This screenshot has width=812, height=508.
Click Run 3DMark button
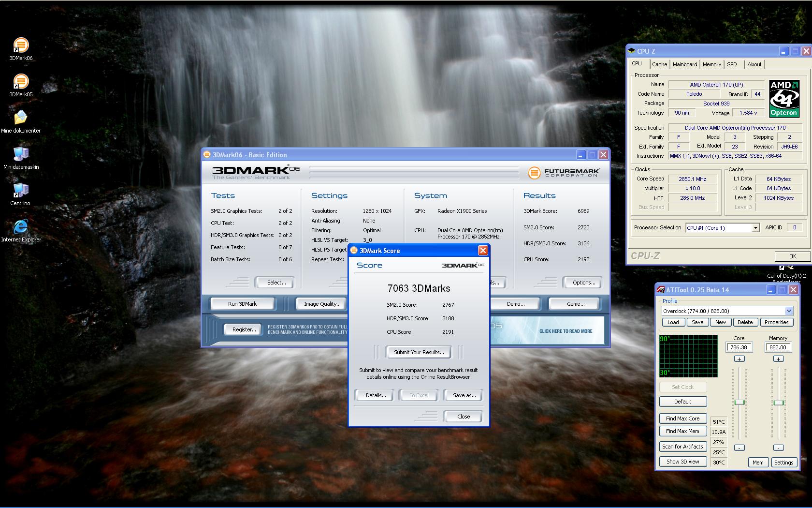click(242, 304)
